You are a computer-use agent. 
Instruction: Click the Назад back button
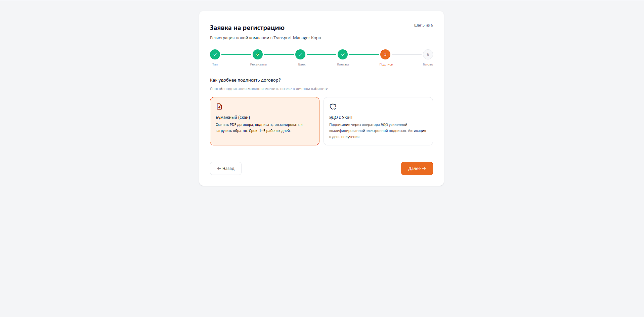pyautogui.click(x=226, y=168)
